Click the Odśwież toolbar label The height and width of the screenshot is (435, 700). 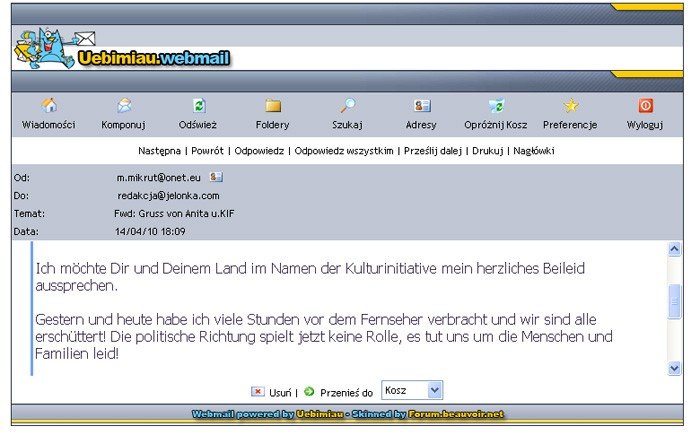(x=198, y=125)
